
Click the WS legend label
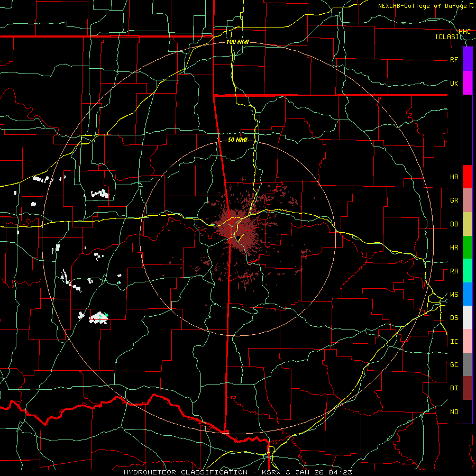tap(454, 295)
